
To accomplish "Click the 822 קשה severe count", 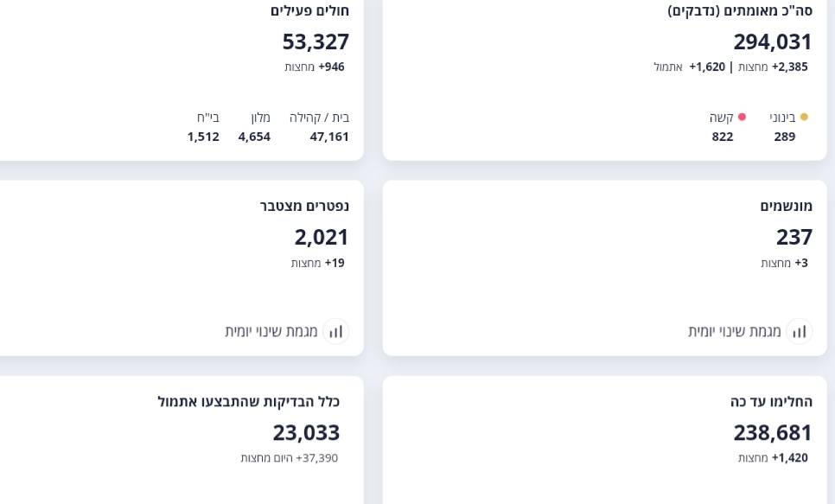I will [x=723, y=136].
